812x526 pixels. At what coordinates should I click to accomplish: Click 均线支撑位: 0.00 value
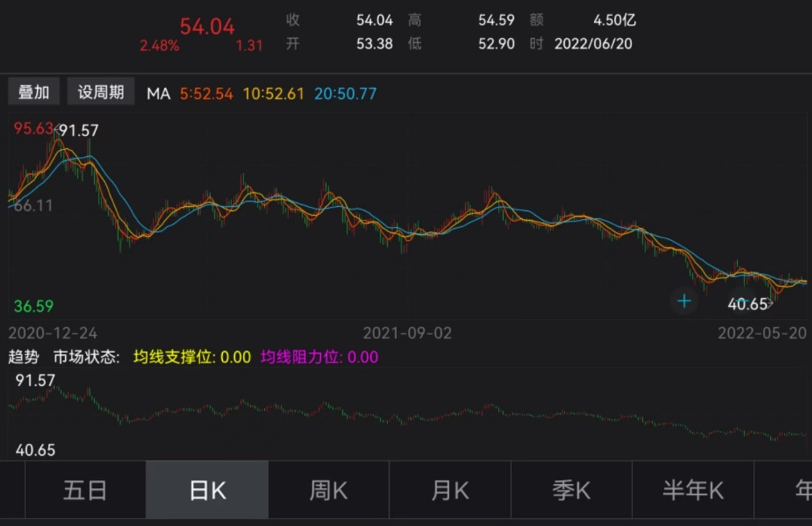point(192,357)
